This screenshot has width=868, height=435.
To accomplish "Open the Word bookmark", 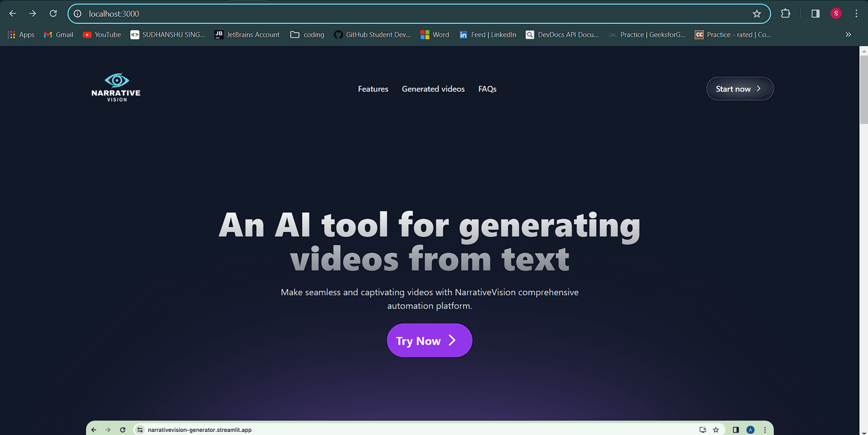I will click(435, 35).
